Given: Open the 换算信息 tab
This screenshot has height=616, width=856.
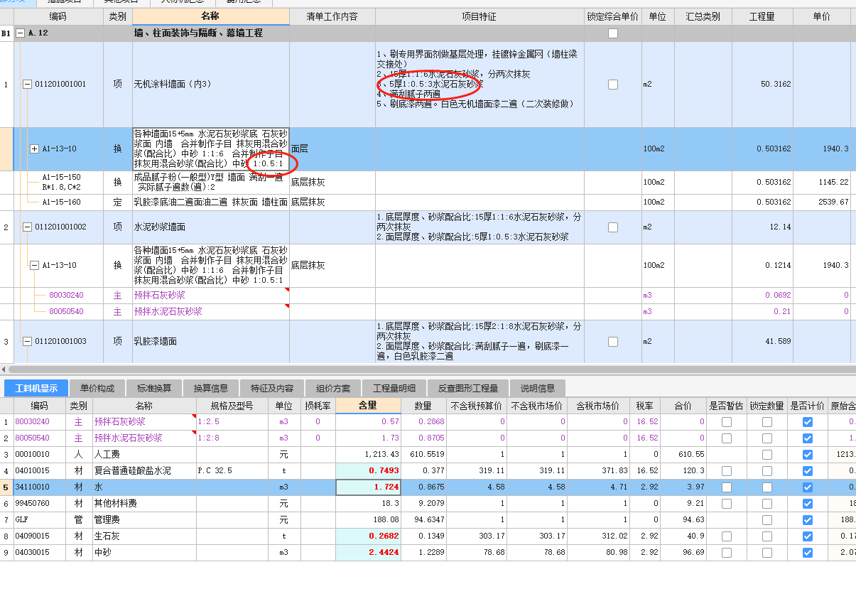Looking at the screenshot, I should [211, 388].
